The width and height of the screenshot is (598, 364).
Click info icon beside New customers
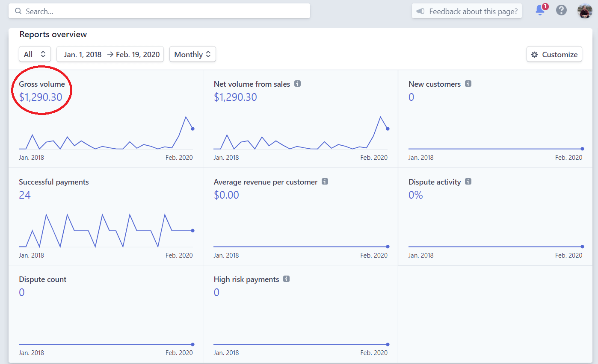point(468,84)
